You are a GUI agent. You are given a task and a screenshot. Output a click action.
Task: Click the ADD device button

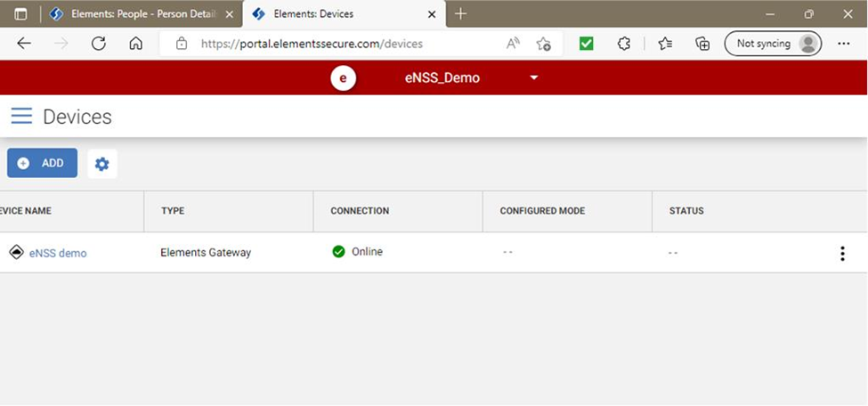(x=43, y=164)
